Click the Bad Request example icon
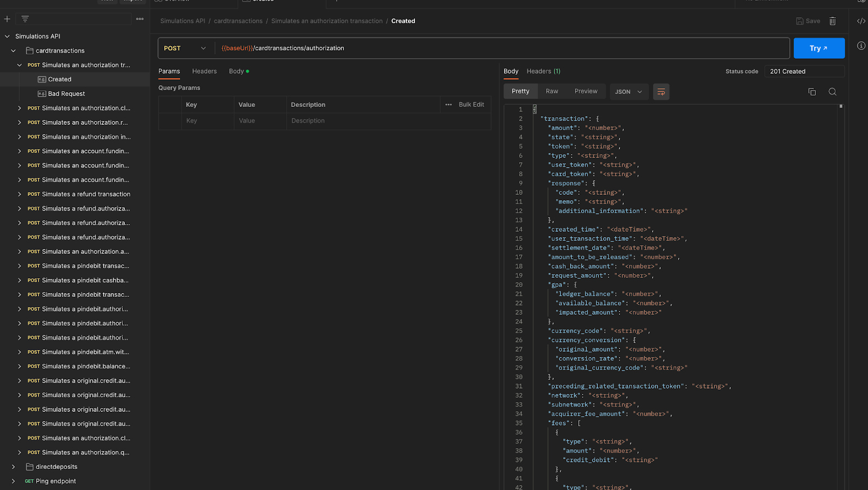Image resolution: width=868 pixels, height=490 pixels. point(42,94)
